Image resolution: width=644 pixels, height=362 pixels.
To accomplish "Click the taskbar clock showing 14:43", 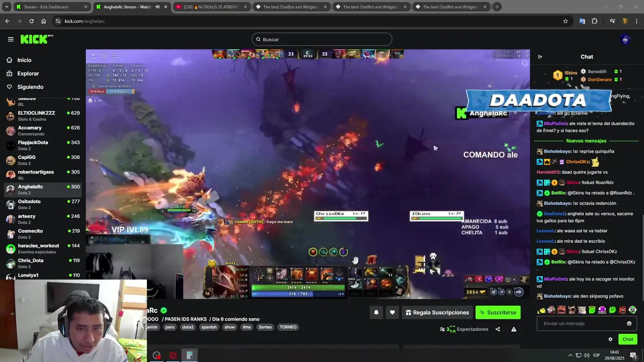I will click(x=614, y=352).
